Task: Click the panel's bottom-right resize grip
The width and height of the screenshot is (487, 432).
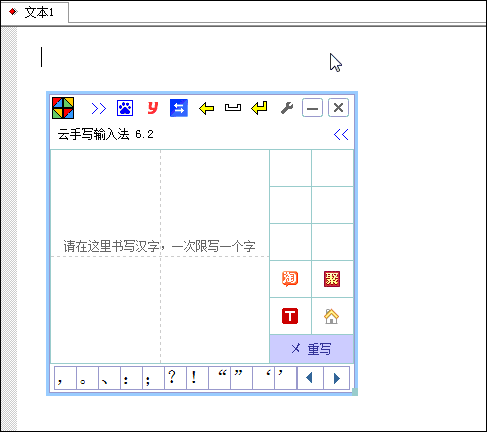Action: click(x=355, y=392)
